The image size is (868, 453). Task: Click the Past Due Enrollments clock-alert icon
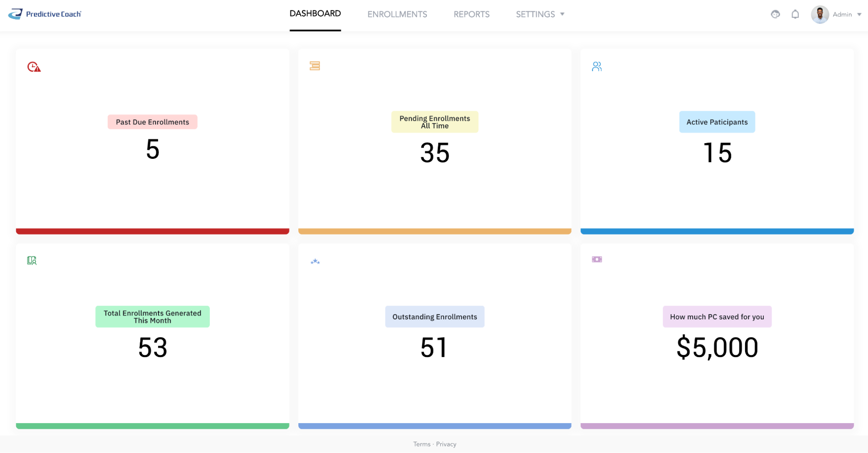click(33, 67)
